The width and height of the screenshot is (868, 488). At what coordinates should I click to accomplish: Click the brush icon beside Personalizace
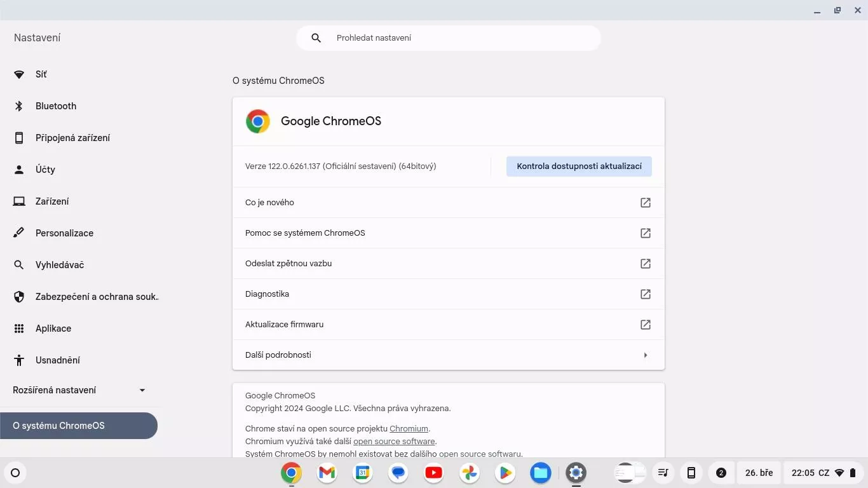pyautogui.click(x=19, y=233)
